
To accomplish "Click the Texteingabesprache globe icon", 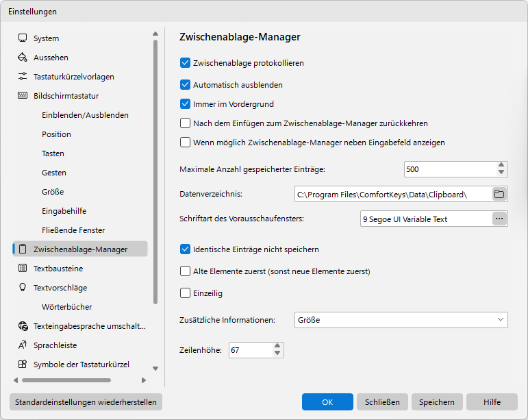I will click(23, 326).
